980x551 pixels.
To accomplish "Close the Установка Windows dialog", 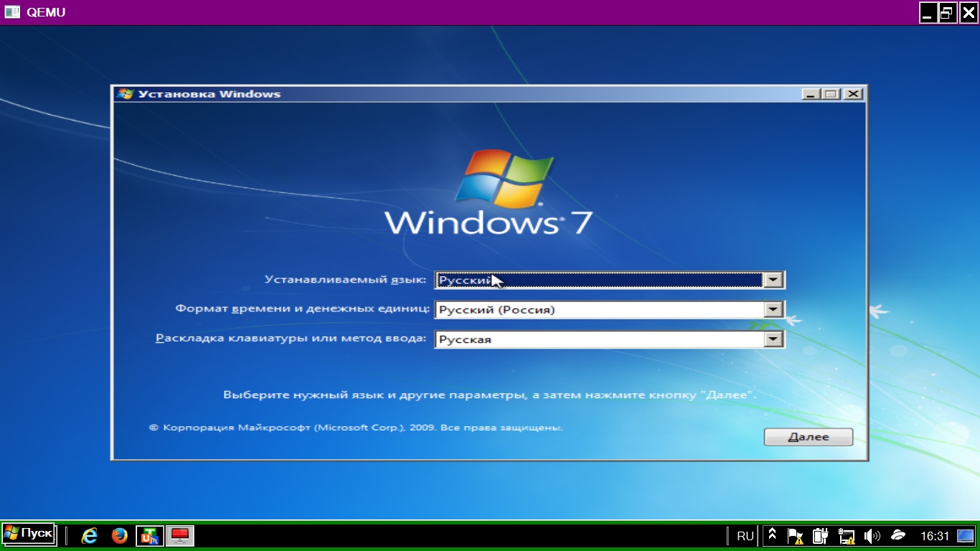I will tap(852, 94).
